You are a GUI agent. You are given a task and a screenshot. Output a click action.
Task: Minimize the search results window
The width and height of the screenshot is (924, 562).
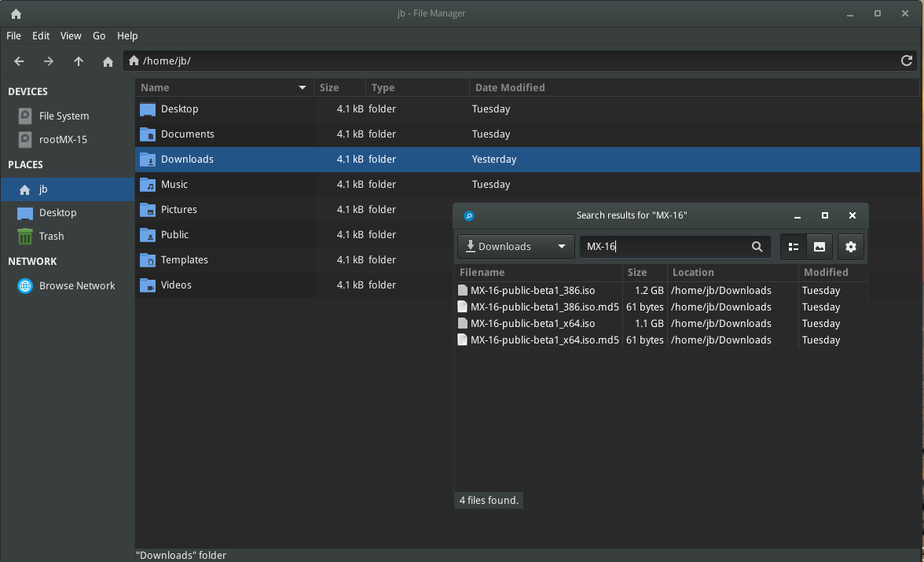(797, 216)
